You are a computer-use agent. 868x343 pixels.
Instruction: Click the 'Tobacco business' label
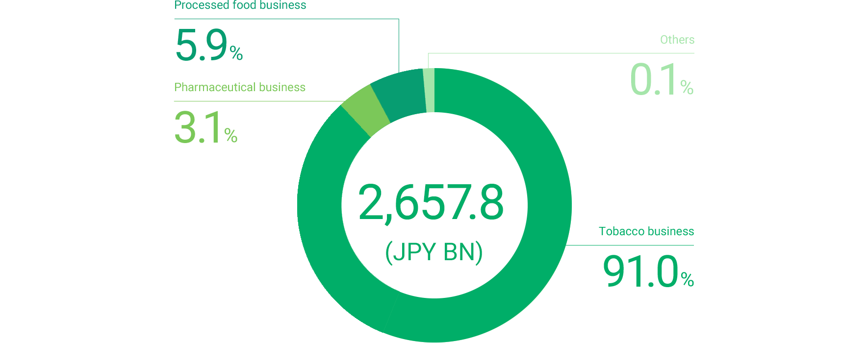click(x=646, y=231)
